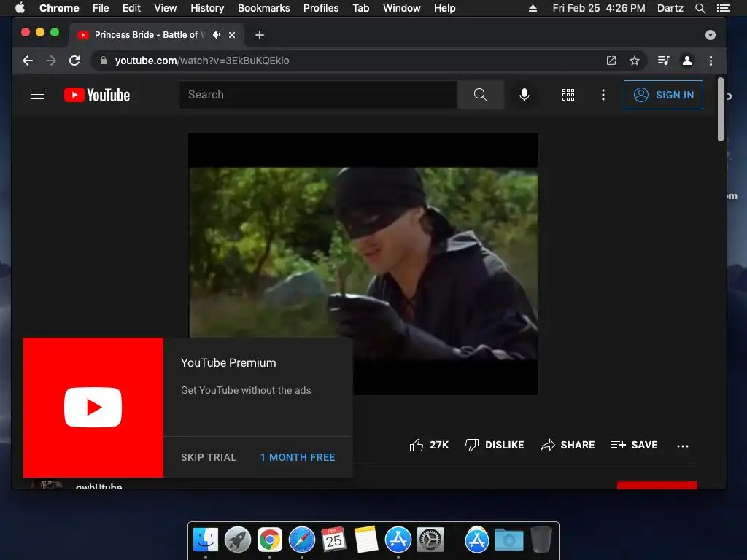Open the Apple menu

pos(20,8)
